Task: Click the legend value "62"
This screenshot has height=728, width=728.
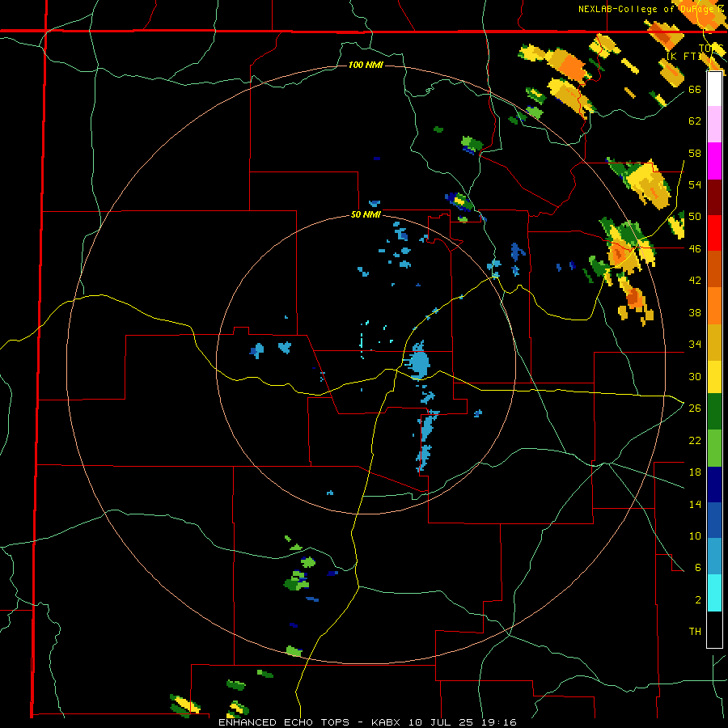Action: click(695, 121)
